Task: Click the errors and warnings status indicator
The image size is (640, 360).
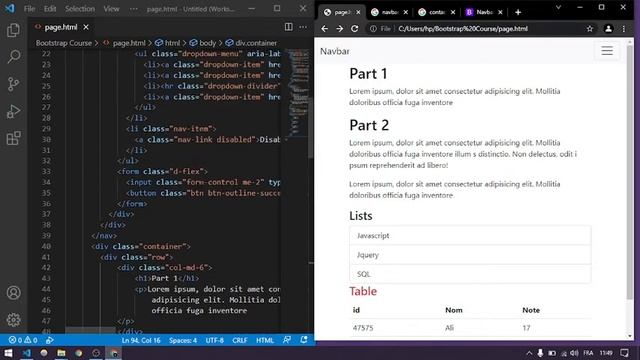Action: point(23,340)
